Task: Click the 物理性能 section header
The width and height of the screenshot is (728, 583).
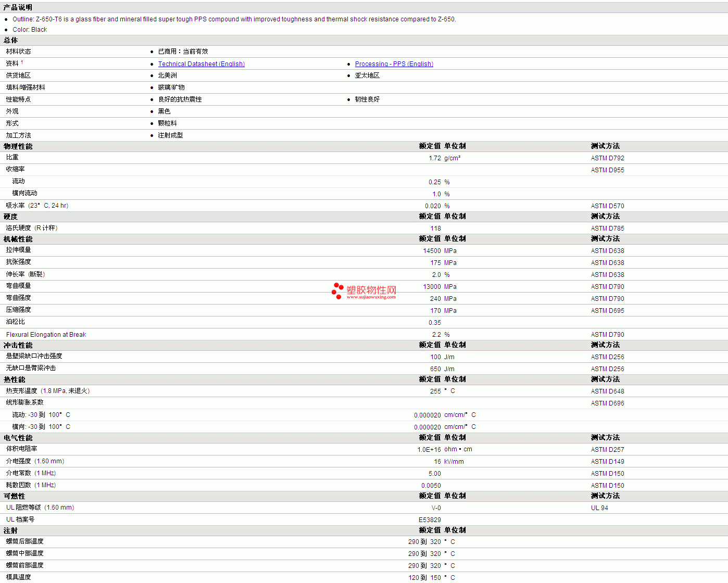Action: click(x=18, y=146)
